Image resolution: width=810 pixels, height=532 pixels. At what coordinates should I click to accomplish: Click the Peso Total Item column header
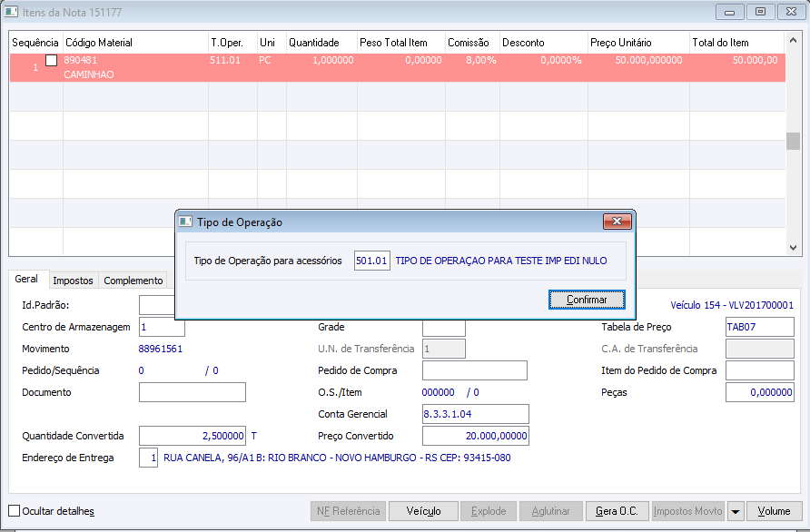[400, 43]
